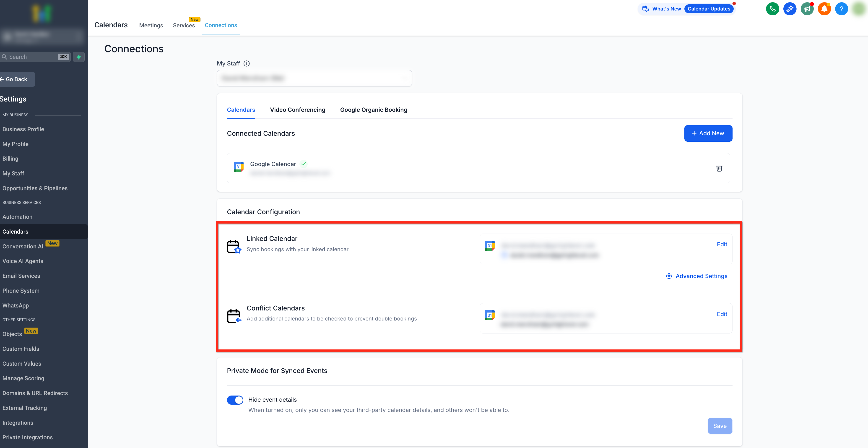Click the green phone dialer icon
The width and height of the screenshot is (868, 448).
[772, 9]
